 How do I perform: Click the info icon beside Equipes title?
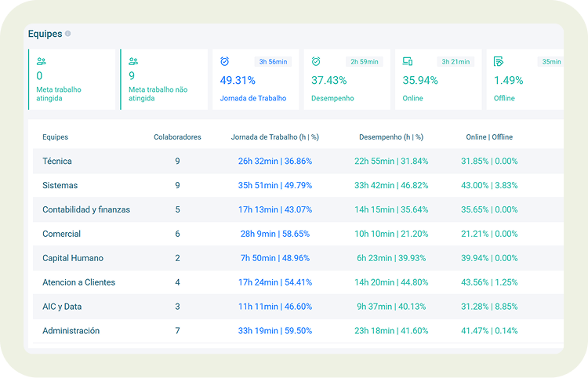[x=68, y=34]
